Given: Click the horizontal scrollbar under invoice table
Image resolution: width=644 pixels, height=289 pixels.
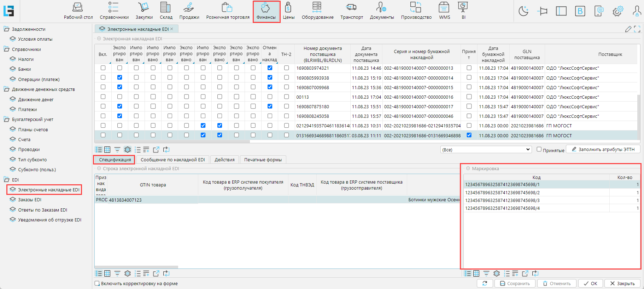Looking at the screenshot, I should coord(172,141).
